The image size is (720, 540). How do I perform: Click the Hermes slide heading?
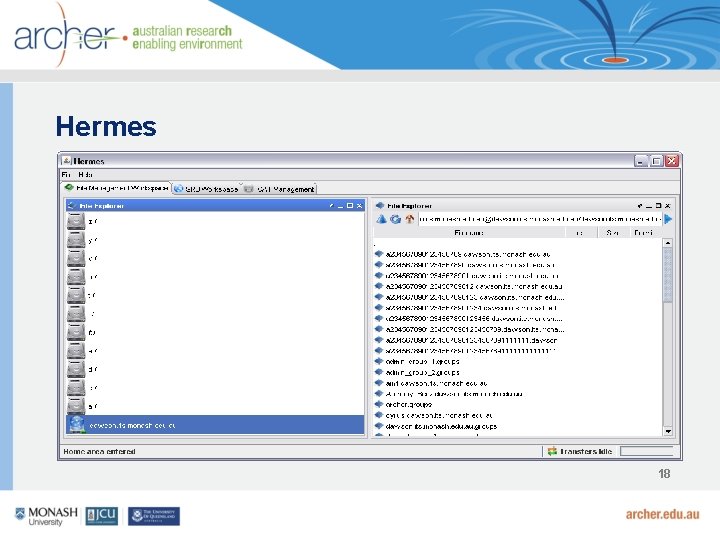pos(106,126)
